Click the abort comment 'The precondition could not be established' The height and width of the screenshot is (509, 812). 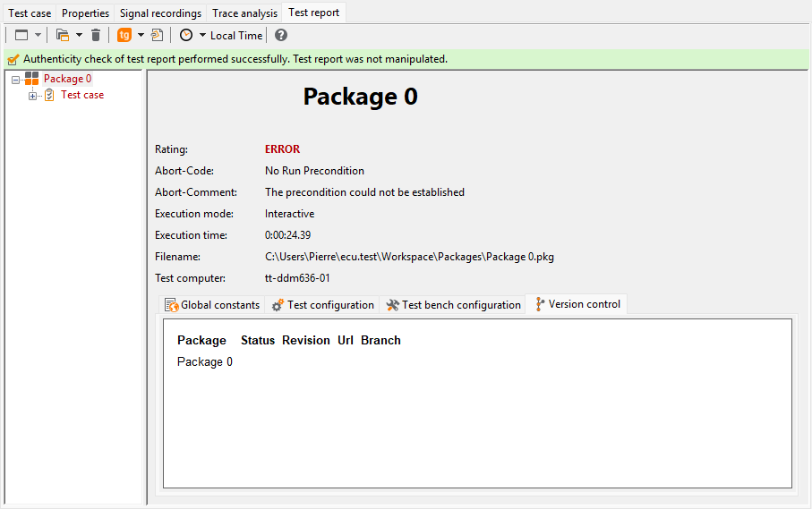click(364, 192)
